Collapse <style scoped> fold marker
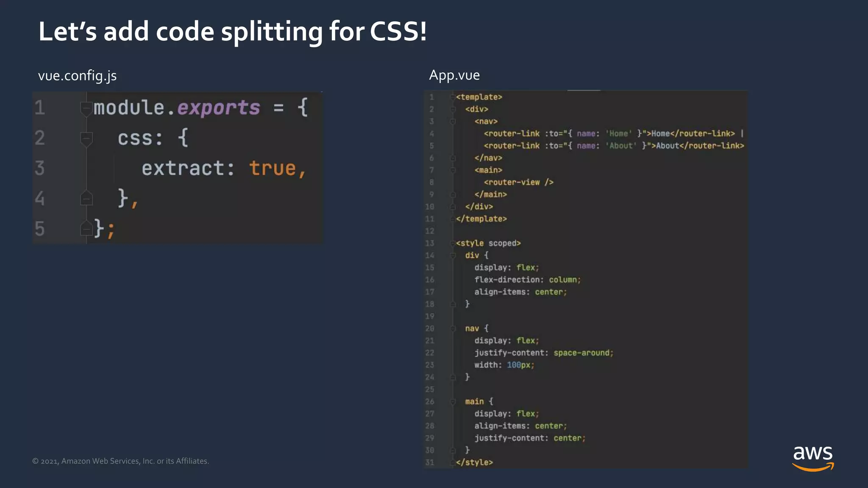The height and width of the screenshot is (488, 868). [453, 244]
